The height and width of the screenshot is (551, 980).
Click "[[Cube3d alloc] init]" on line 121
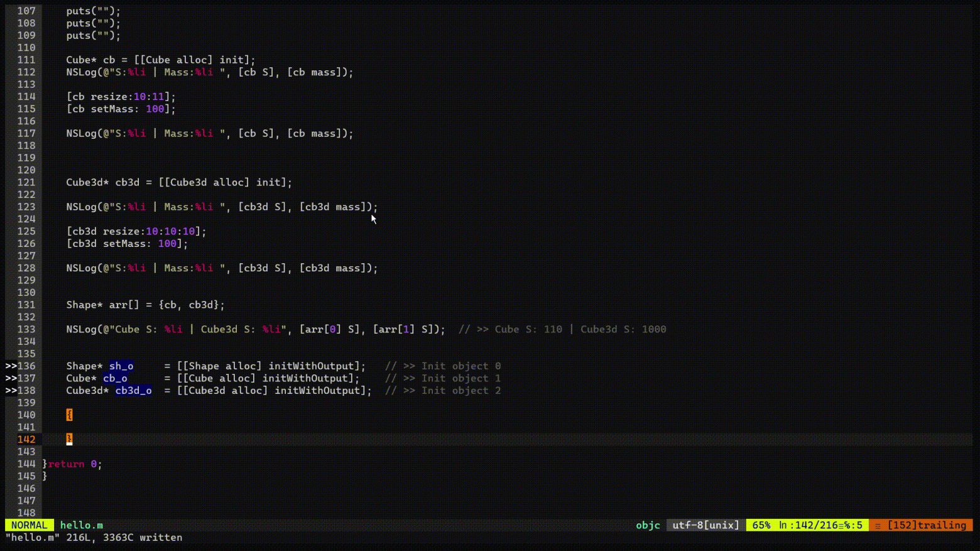[x=222, y=183]
